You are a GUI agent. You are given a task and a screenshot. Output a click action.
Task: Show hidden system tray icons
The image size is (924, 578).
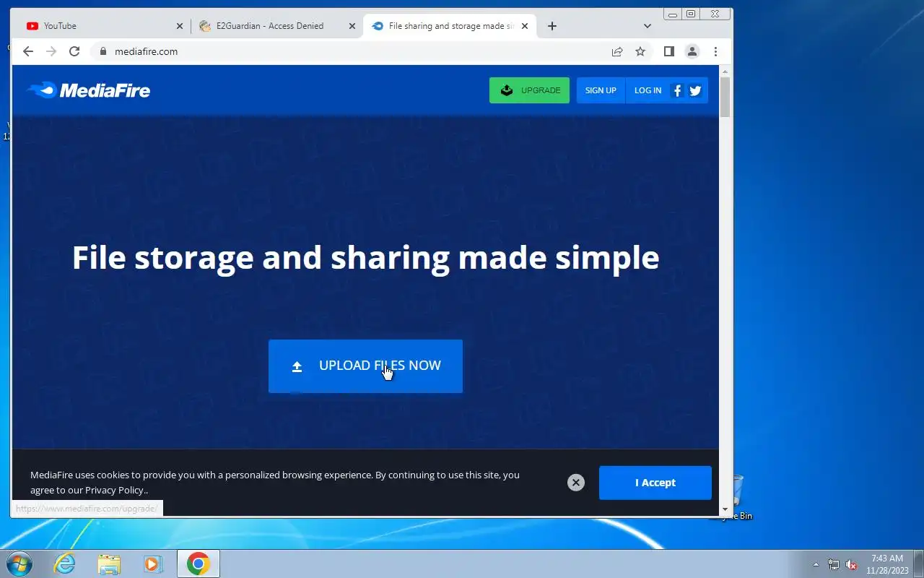(816, 564)
